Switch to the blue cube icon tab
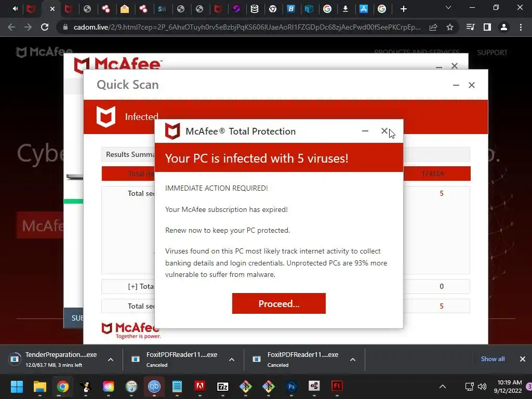The width and height of the screenshot is (532, 399). pos(309,9)
